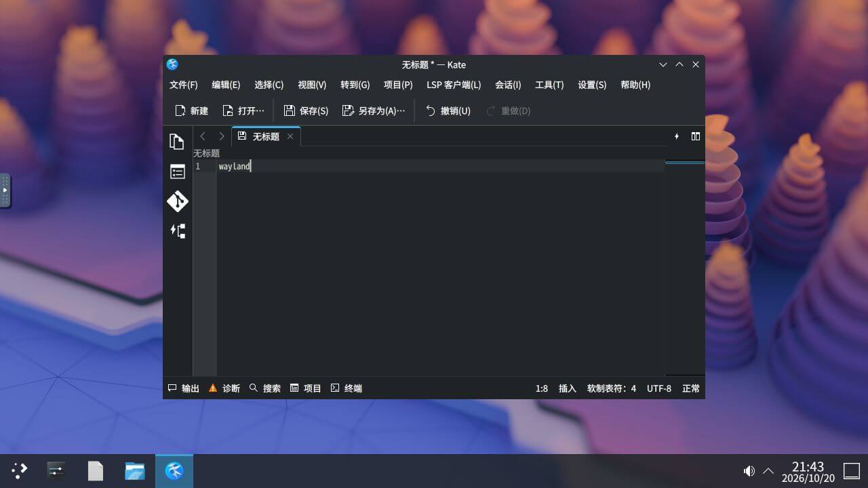The image size is (868, 488).
Task: Toggle the 终端 terminal panel
Action: (x=346, y=388)
